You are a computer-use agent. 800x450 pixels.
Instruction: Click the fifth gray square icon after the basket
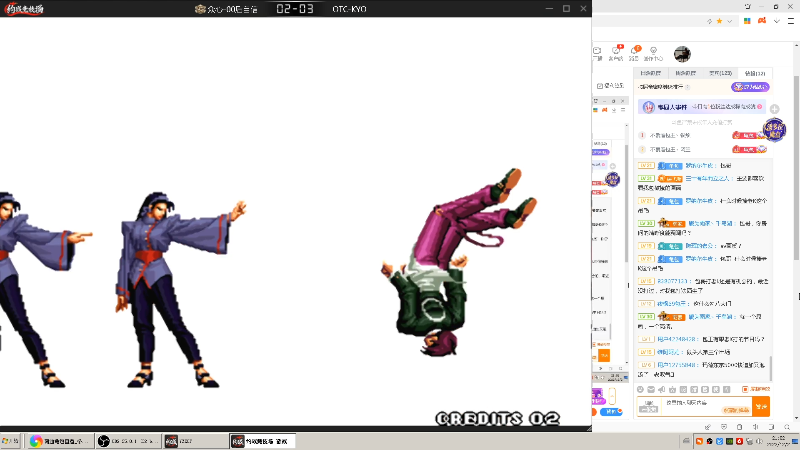tap(727, 389)
